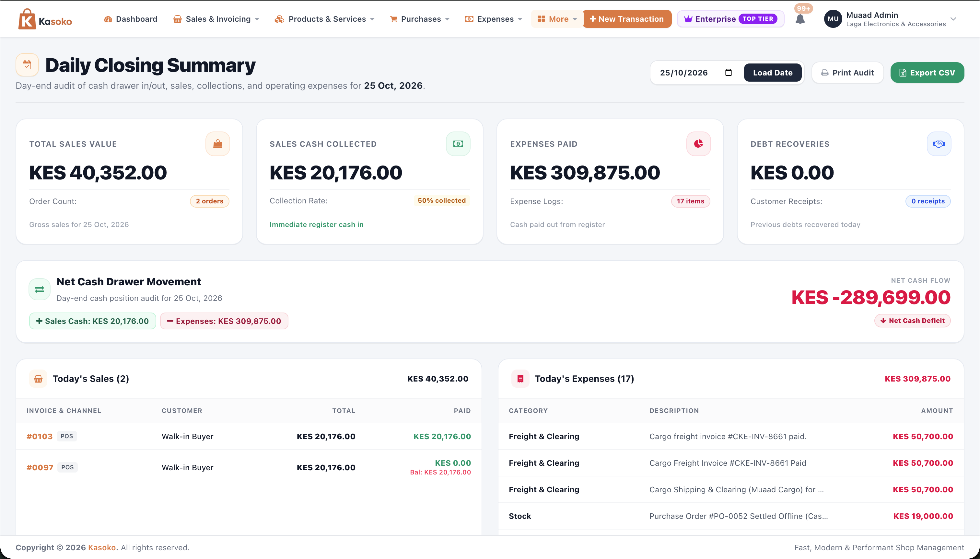The image size is (980, 559).
Task: Click the crown icon in the Enterprise badge
Action: [688, 19]
